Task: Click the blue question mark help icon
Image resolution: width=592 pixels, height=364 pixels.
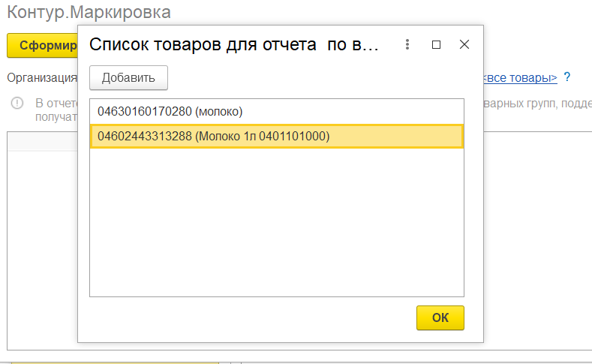Action: click(567, 77)
